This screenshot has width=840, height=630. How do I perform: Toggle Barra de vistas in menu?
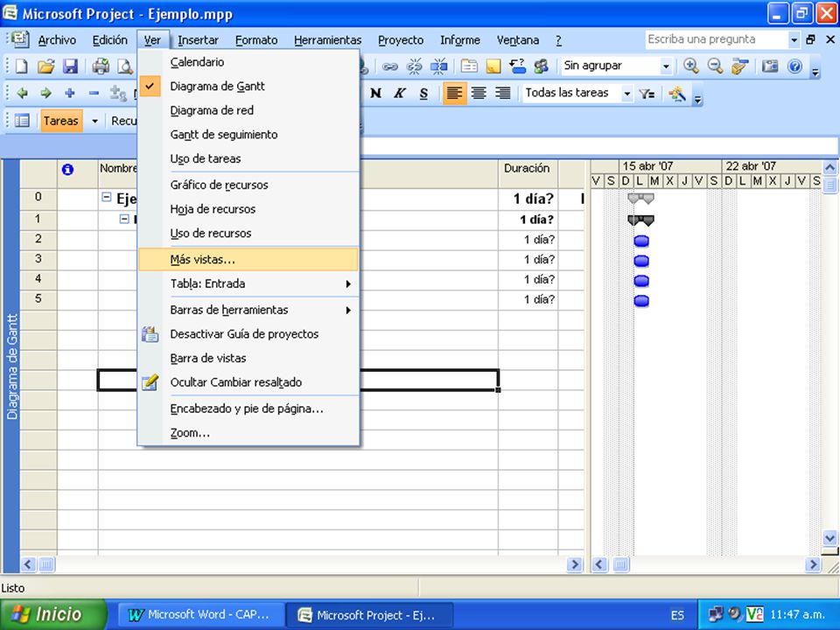point(248,359)
